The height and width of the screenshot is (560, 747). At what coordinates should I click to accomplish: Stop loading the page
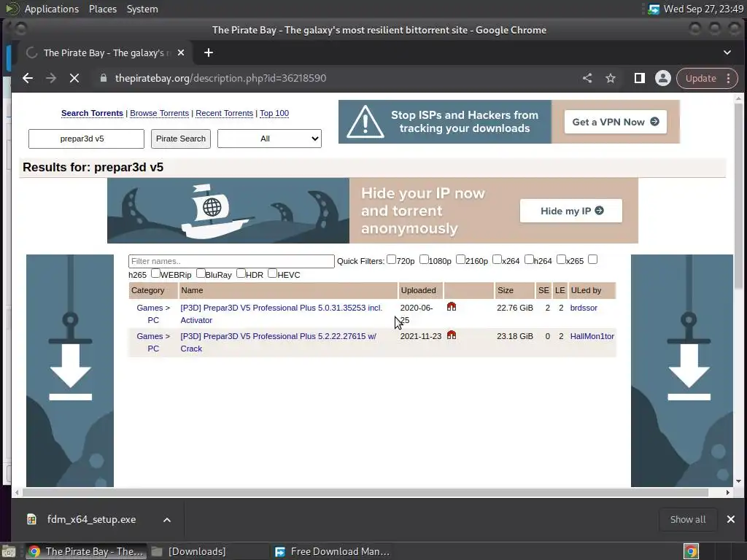click(x=74, y=78)
